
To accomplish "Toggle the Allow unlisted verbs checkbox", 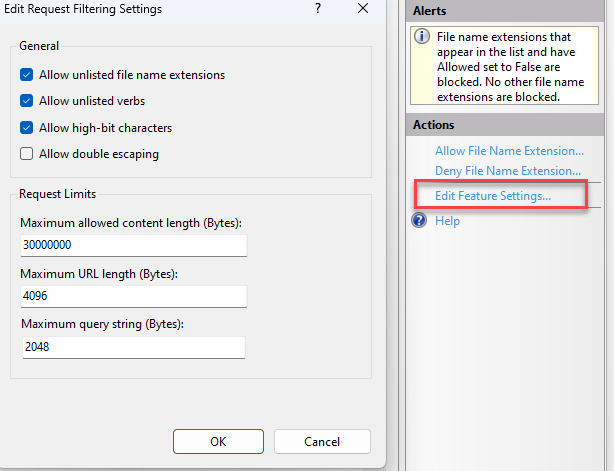I will pyautogui.click(x=27, y=101).
